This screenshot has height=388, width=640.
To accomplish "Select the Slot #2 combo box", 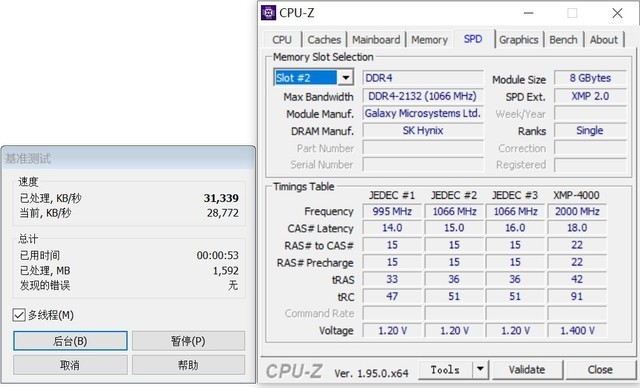I will click(313, 77).
